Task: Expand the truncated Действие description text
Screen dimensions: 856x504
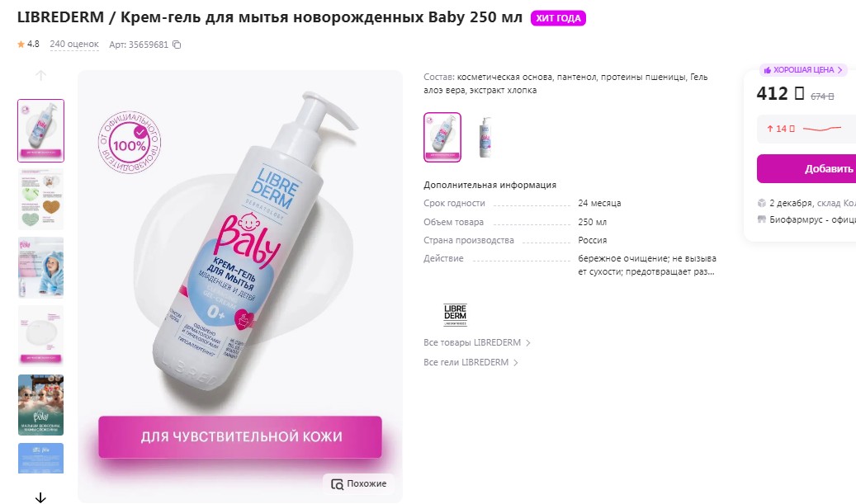Action: point(647,265)
